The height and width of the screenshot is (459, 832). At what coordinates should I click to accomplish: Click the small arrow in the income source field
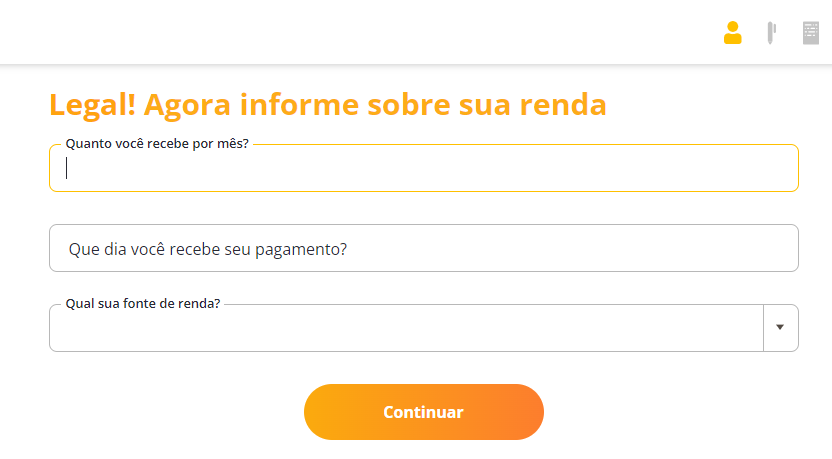click(780, 327)
